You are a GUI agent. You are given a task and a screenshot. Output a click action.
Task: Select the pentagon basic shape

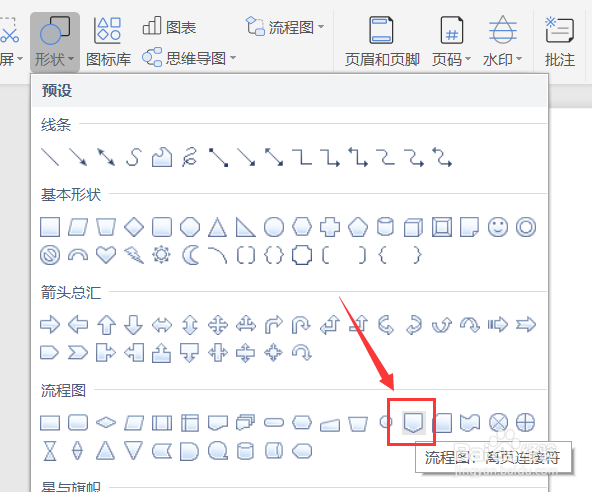click(x=358, y=227)
